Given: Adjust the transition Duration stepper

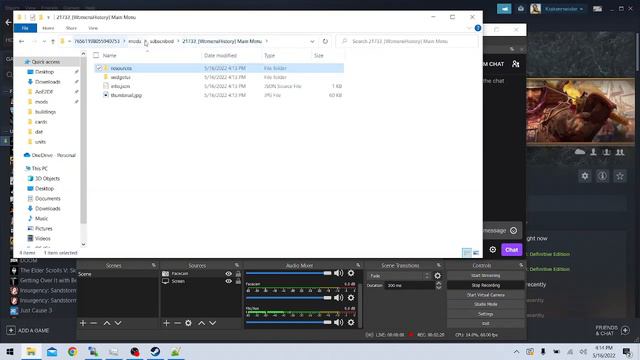Looking at the screenshot, I should [x=439, y=285].
